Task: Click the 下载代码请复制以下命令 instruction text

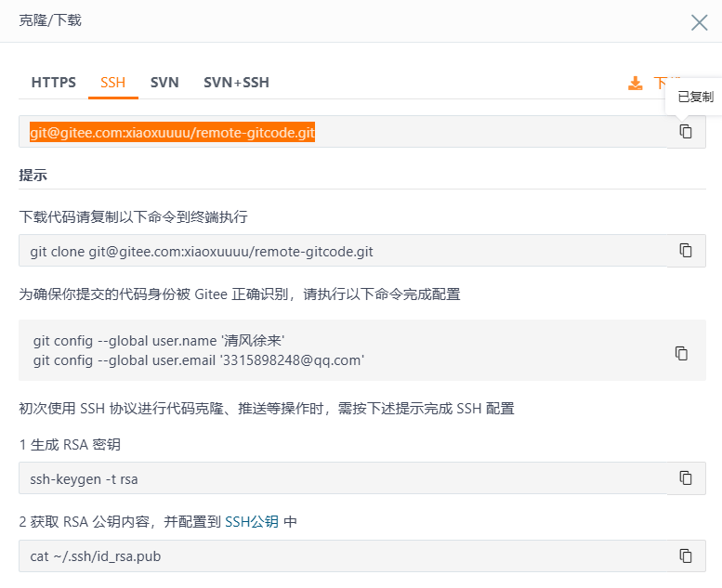Action: pos(134,216)
